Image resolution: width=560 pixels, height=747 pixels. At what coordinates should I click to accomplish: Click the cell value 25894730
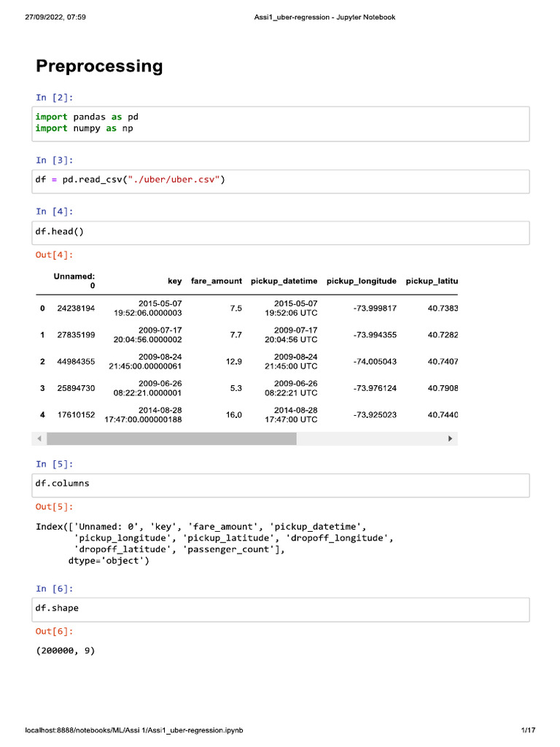click(x=76, y=388)
